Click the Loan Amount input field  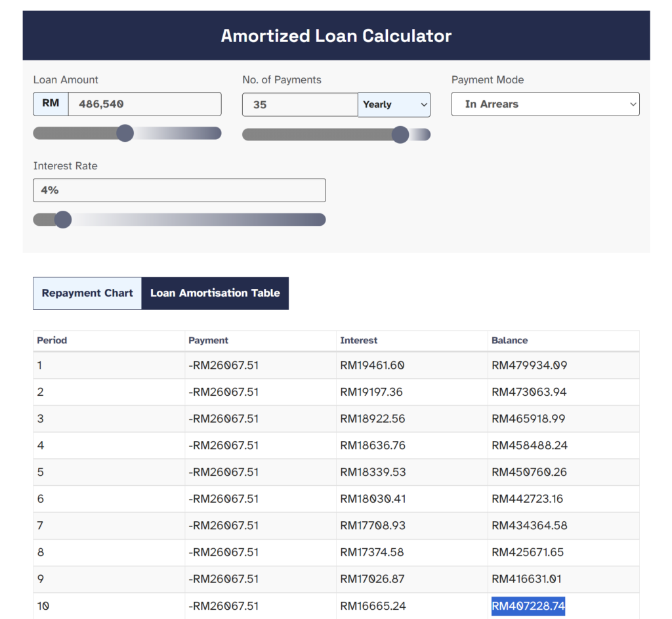[x=144, y=104]
